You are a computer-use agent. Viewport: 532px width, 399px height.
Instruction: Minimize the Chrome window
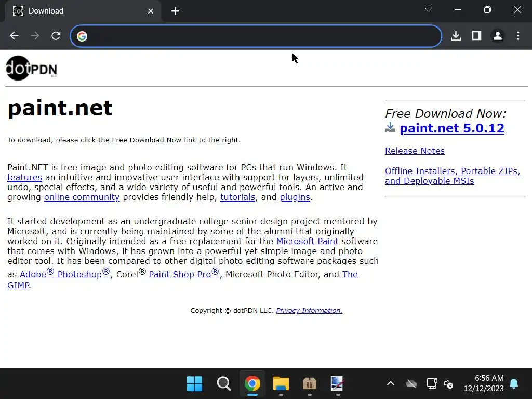458,10
